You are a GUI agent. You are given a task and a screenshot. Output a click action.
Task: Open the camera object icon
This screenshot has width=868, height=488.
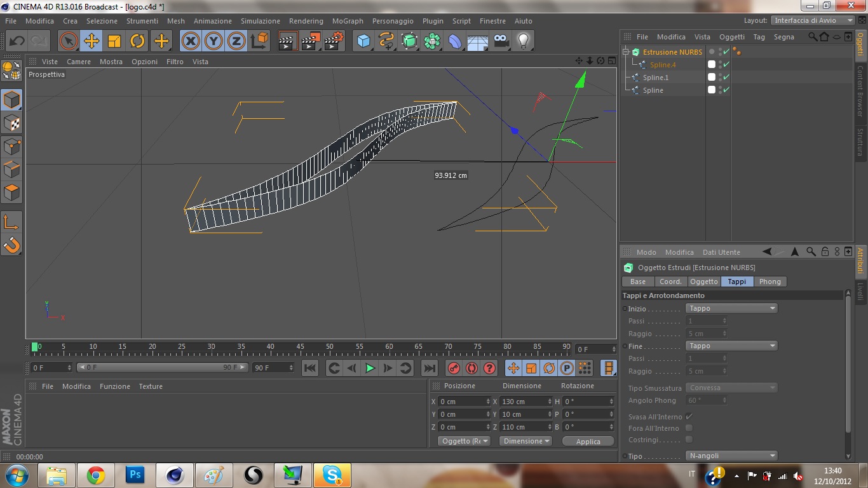click(x=501, y=41)
